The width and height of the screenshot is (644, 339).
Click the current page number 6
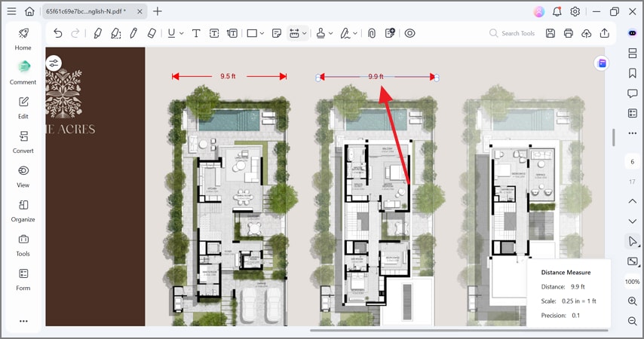(x=633, y=162)
